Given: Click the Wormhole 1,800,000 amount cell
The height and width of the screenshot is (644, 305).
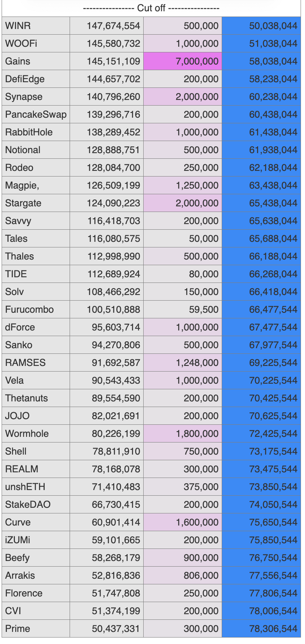Looking at the screenshot, I should pyautogui.click(x=183, y=434).
